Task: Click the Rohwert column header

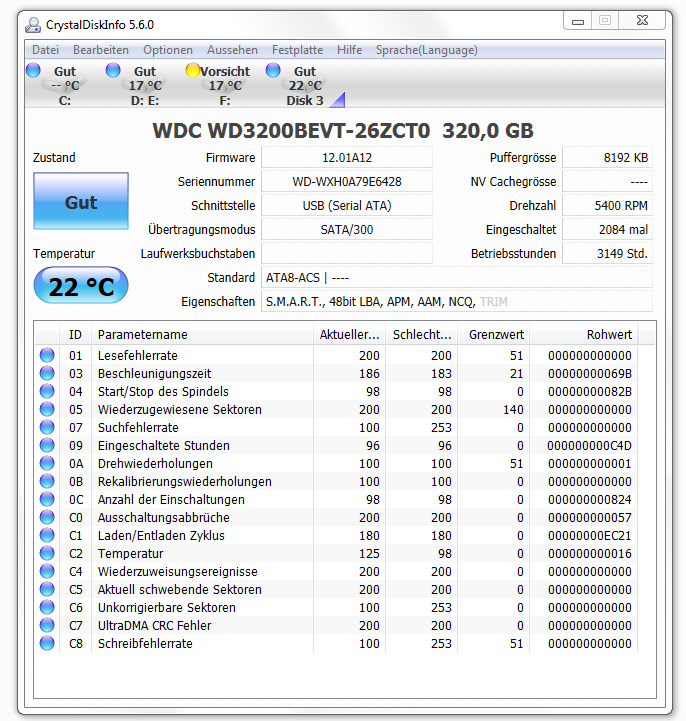Action: point(583,334)
